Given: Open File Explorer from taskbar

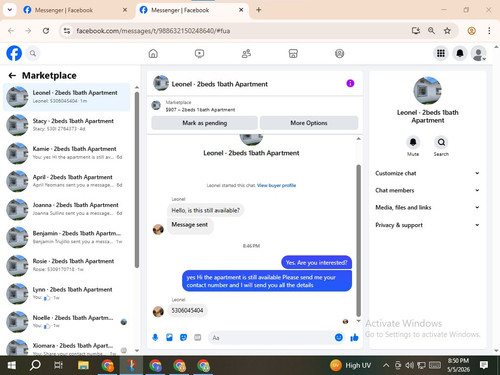Looking at the screenshot, I should [x=83, y=365].
